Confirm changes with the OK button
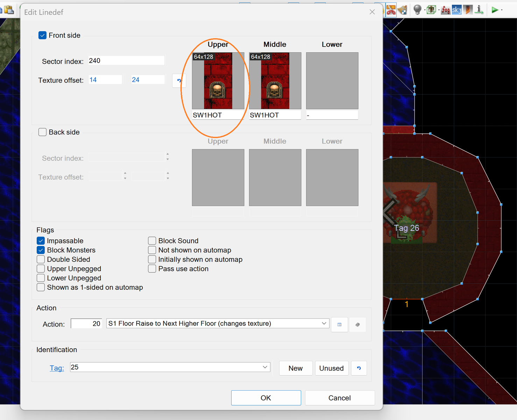Image resolution: width=517 pixels, height=420 pixels. coord(266,398)
